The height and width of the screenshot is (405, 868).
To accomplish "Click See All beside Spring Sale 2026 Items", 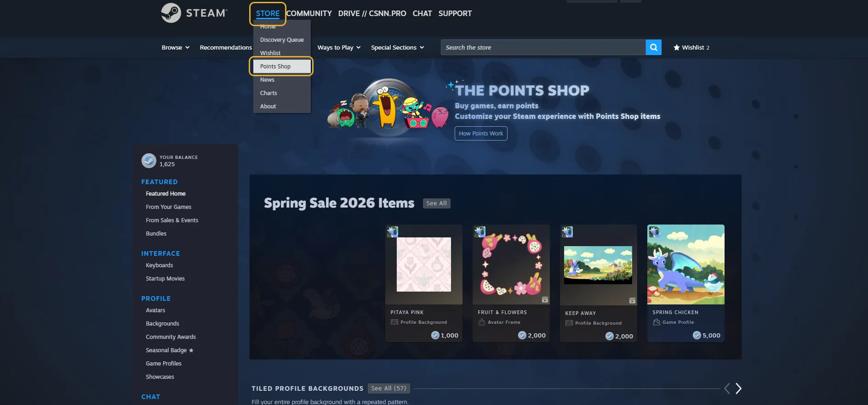I will (x=436, y=203).
